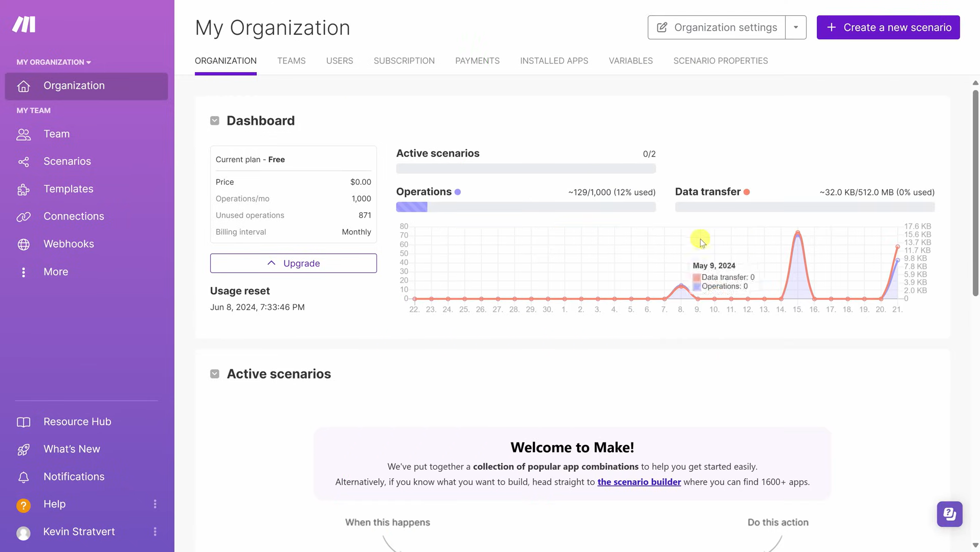
Task: Collapse the Active scenarios section
Action: (215, 373)
